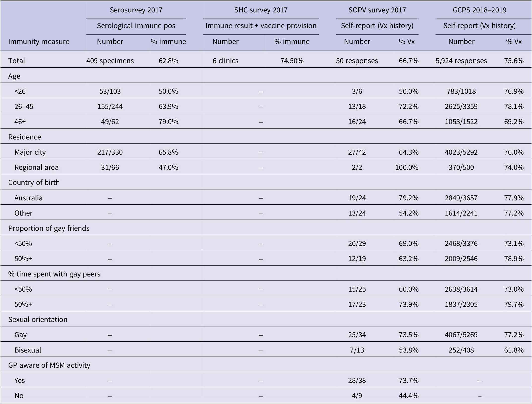The width and height of the screenshot is (532, 404).
Task: Select the Major city row label
Action: tap(30, 152)
